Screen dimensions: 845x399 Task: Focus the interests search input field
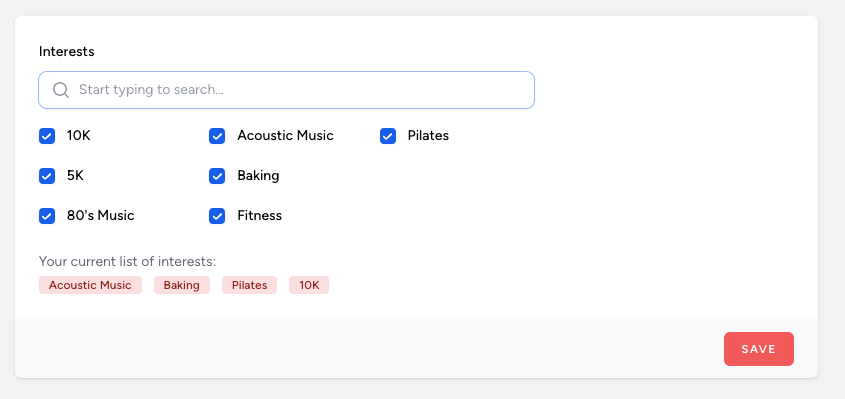click(x=286, y=90)
